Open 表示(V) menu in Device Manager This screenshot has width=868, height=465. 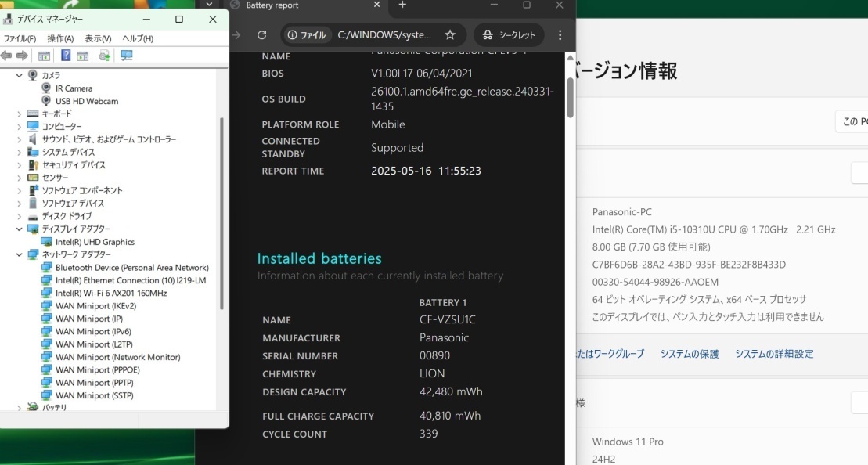pos(98,39)
